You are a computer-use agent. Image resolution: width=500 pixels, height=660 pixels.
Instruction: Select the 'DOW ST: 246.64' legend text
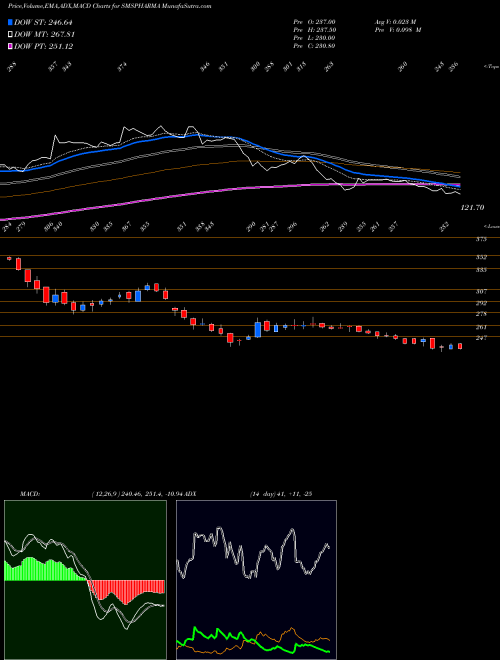43,23
